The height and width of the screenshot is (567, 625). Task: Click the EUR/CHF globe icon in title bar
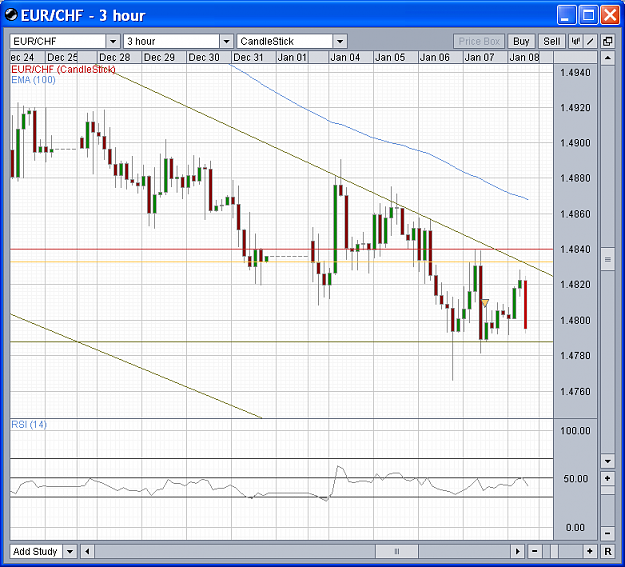[x=11, y=15]
